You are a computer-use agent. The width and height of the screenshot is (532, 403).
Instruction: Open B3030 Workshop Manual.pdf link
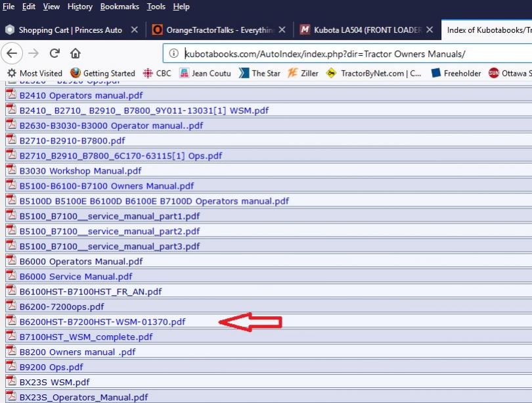click(x=80, y=171)
